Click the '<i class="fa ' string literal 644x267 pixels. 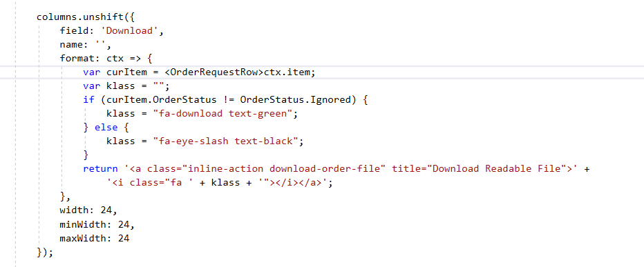[150, 183]
